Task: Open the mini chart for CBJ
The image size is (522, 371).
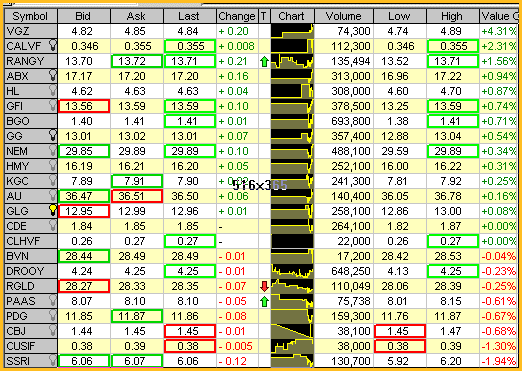Action: (292, 331)
